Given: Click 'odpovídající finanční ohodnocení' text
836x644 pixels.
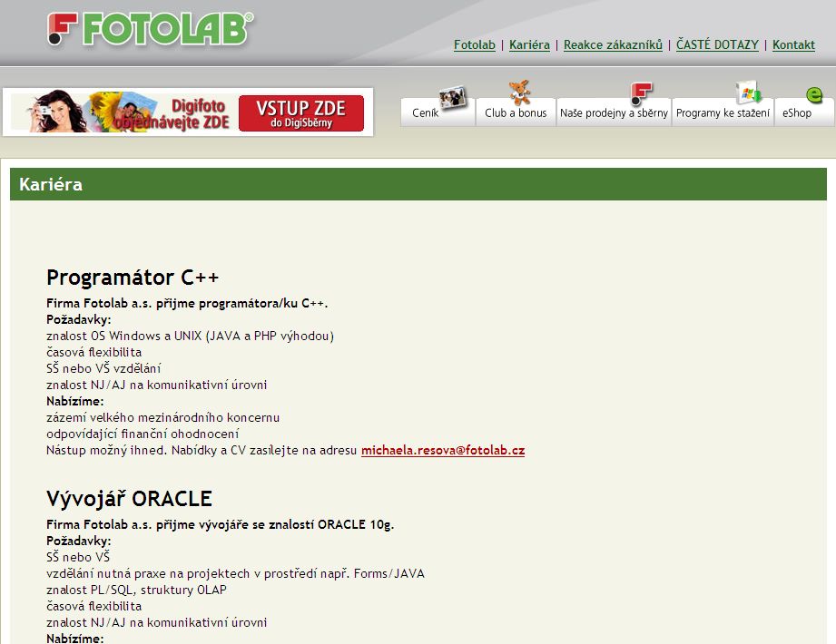Looking at the screenshot, I should 143,434.
